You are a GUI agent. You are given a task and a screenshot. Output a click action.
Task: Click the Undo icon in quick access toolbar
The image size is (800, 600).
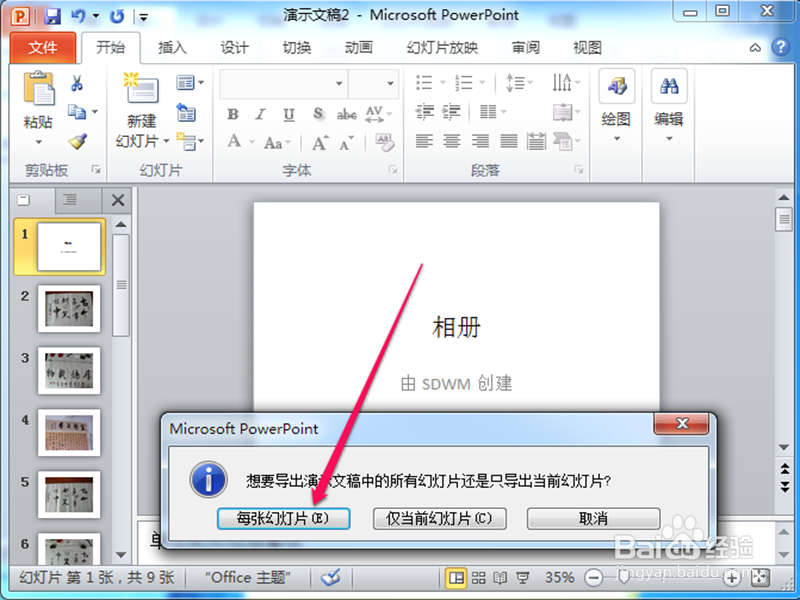[78, 16]
